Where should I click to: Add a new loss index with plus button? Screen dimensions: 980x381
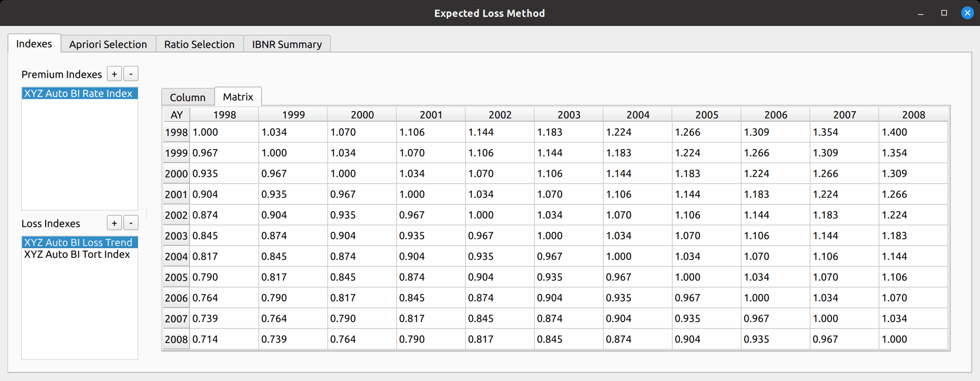click(114, 223)
